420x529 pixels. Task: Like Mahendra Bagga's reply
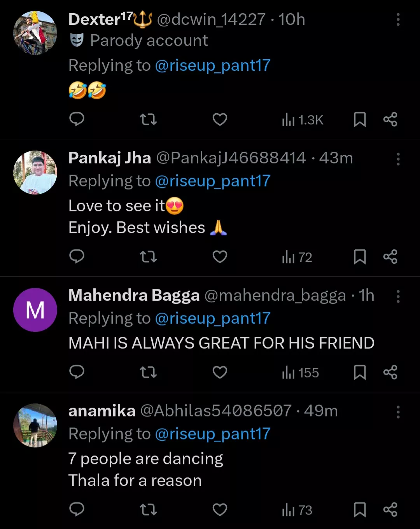220,372
